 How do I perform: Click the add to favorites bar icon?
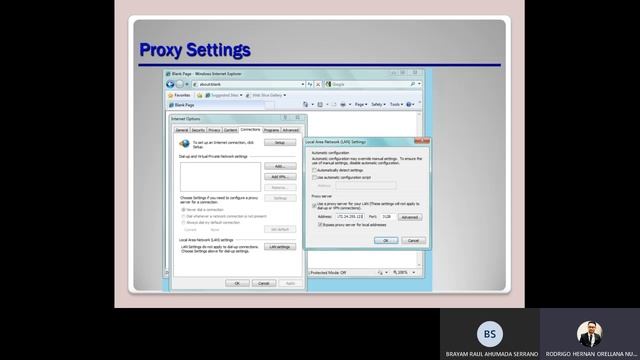click(200, 95)
